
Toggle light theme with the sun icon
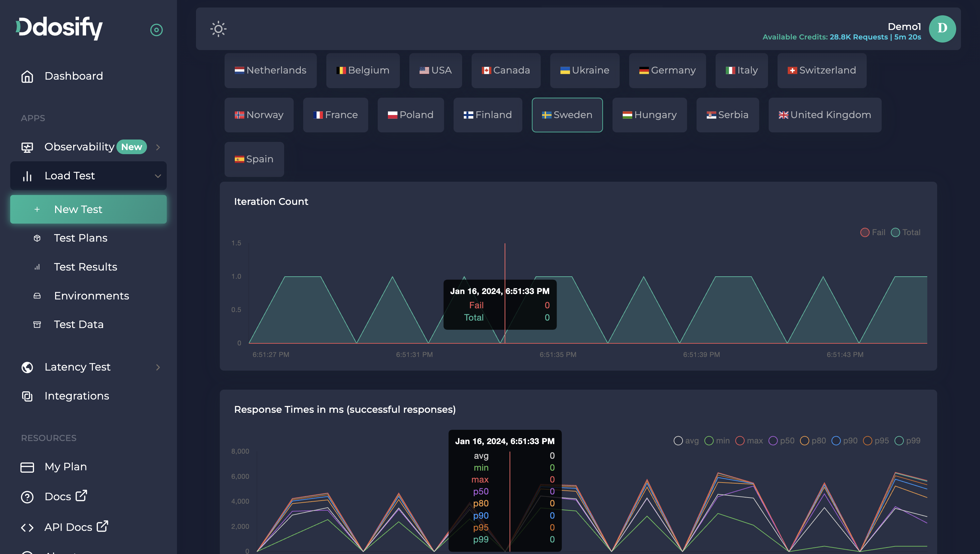click(x=218, y=29)
